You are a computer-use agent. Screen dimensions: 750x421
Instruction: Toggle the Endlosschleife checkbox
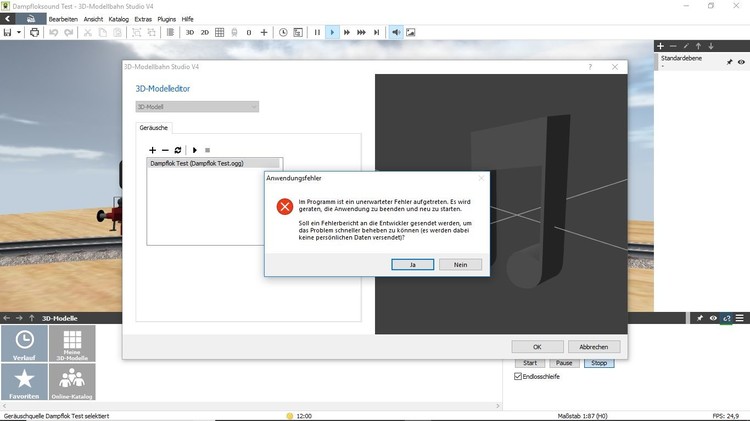(x=518, y=377)
